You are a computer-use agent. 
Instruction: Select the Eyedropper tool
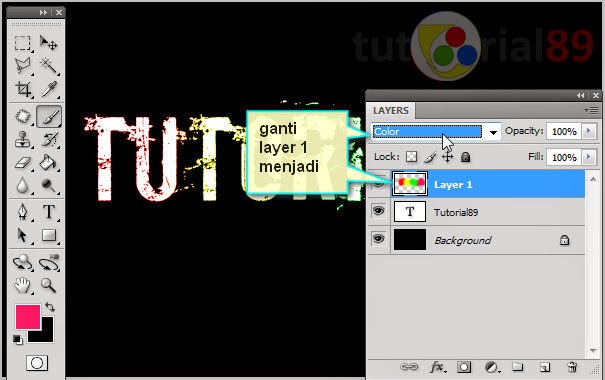[x=49, y=89]
